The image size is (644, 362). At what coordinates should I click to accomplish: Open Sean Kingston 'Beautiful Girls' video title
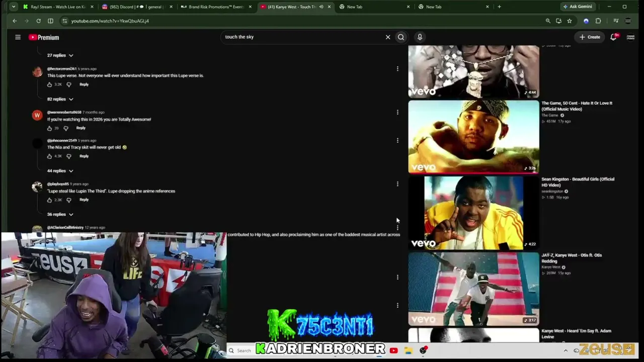pos(578,182)
